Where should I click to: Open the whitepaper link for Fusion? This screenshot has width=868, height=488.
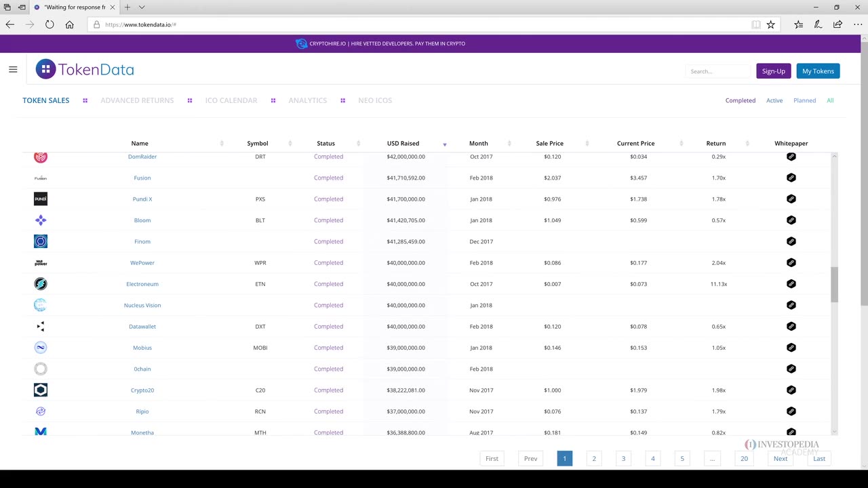(x=791, y=178)
